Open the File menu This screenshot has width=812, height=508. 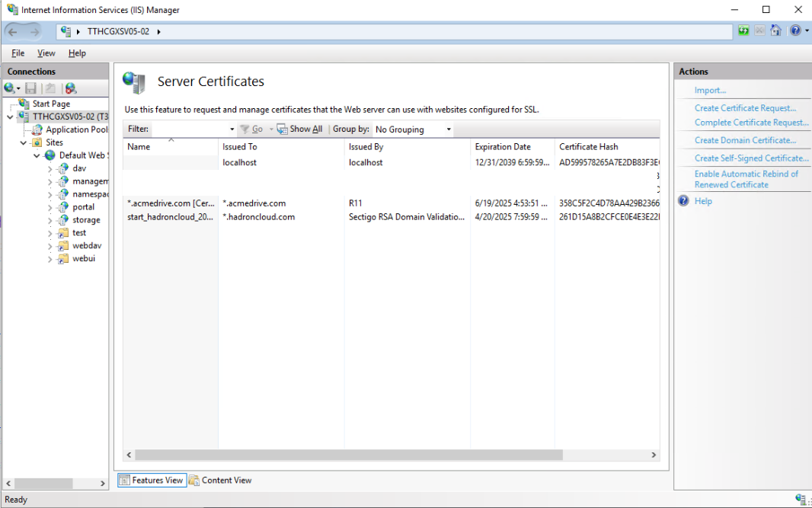tap(18, 53)
